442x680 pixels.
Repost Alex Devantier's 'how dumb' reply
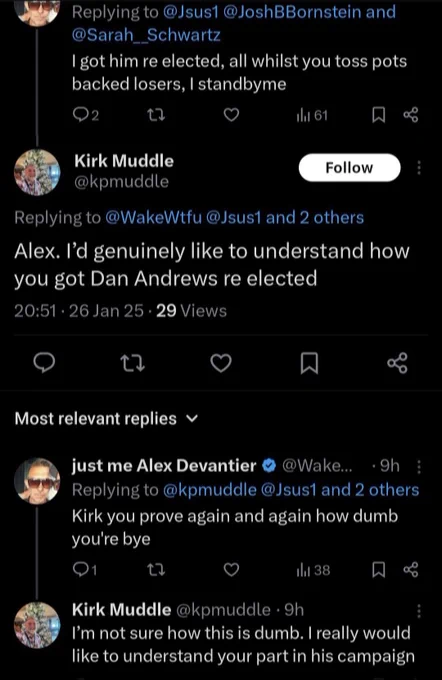156,569
